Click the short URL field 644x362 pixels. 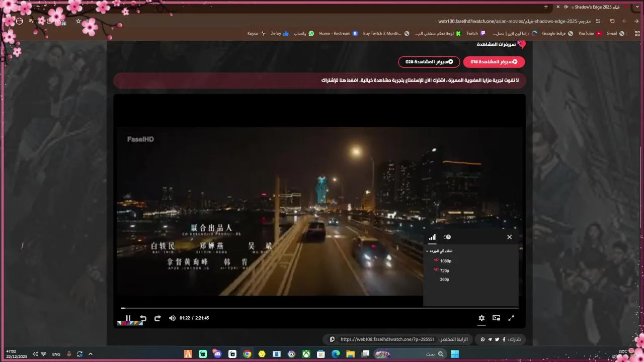(387, 339)
